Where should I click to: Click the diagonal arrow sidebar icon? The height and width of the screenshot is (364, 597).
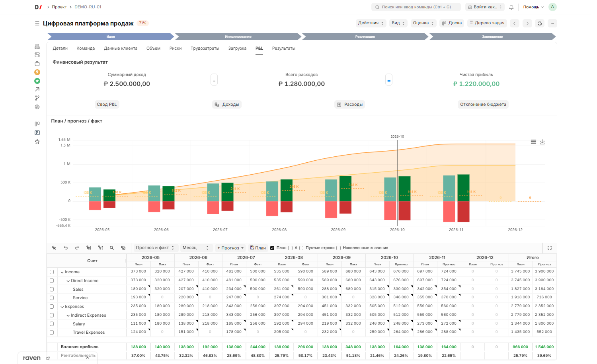tap(37, 90)
